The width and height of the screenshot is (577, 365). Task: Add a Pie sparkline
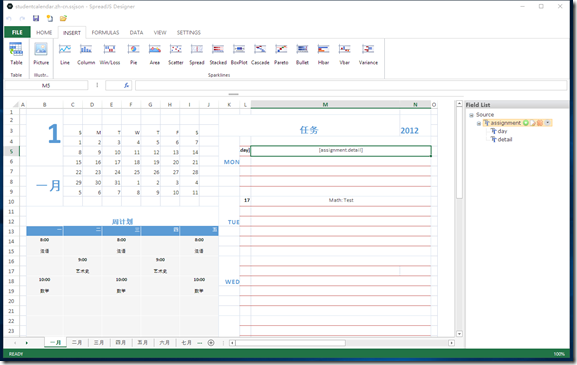pos(134,54)
